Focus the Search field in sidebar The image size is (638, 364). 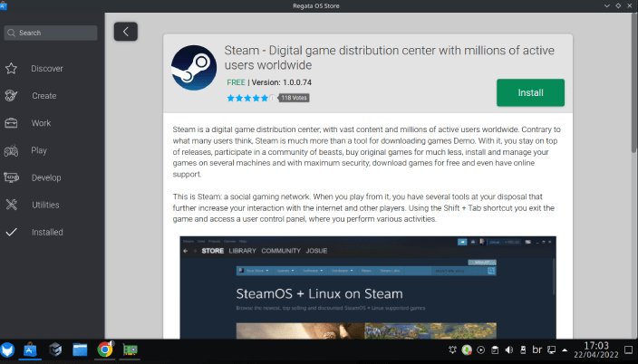pyautogui.click(x=51, y=33)
